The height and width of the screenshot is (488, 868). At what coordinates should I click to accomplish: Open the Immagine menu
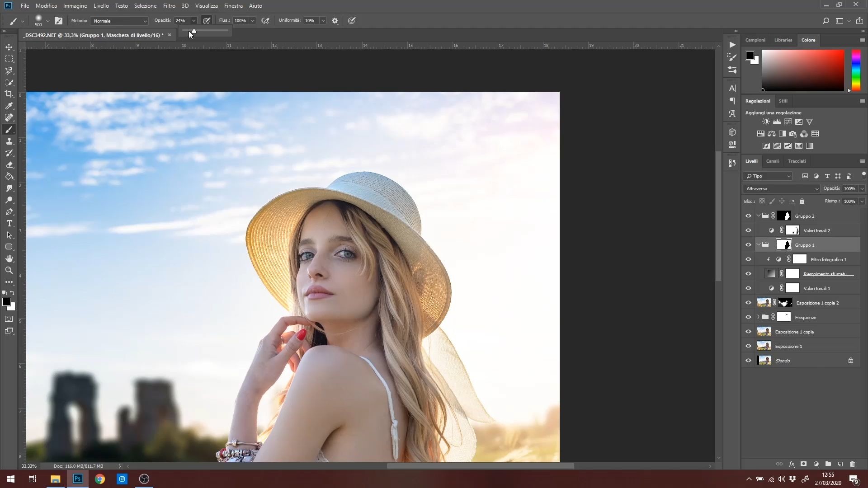(x=75, y=6)
